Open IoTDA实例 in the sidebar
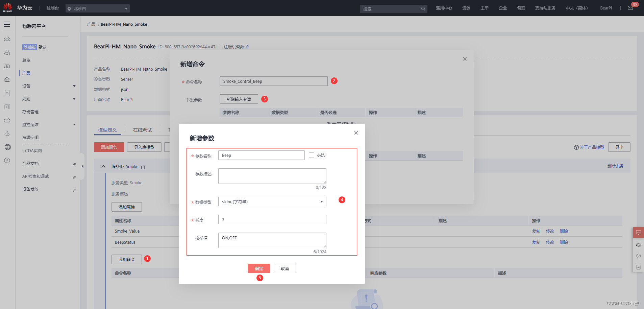This screenshot has height=309, width=644. [32, 150]
